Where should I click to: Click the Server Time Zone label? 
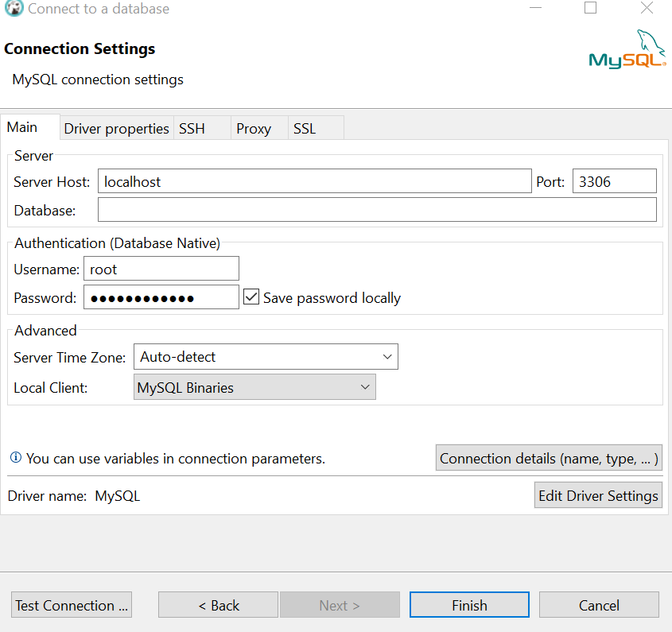69,358
